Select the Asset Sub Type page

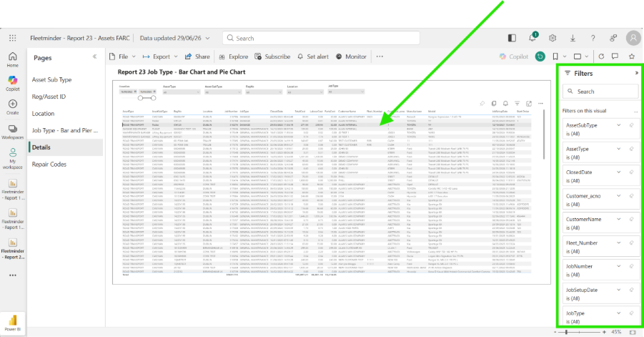click(51, 79)
